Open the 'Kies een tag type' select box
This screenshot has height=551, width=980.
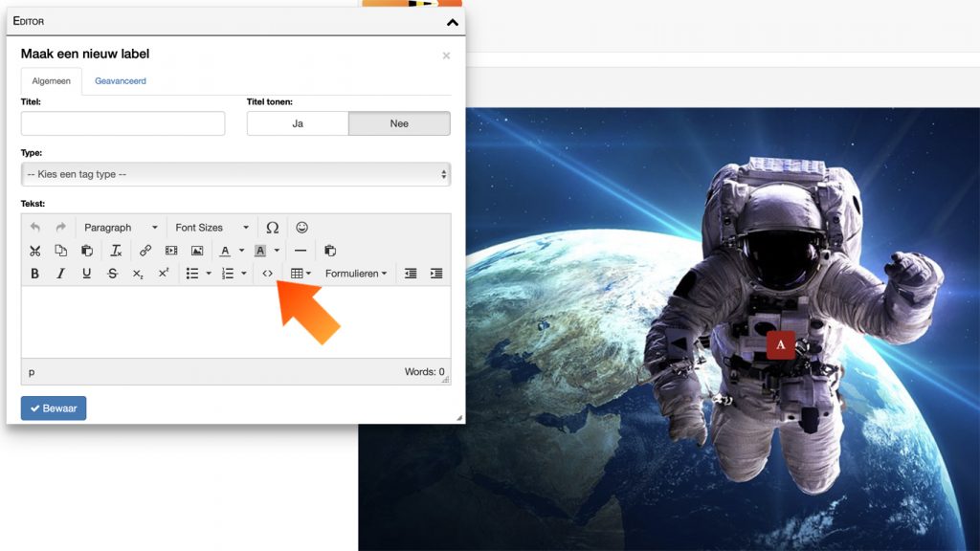point(235,174)
